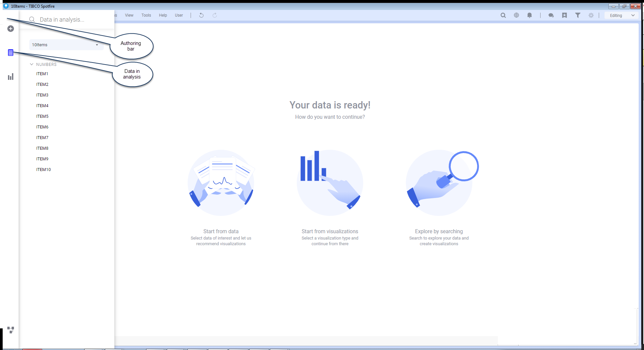Click the Redo arrow
Screen dimensions: 644x350
(x=215, y=15)
